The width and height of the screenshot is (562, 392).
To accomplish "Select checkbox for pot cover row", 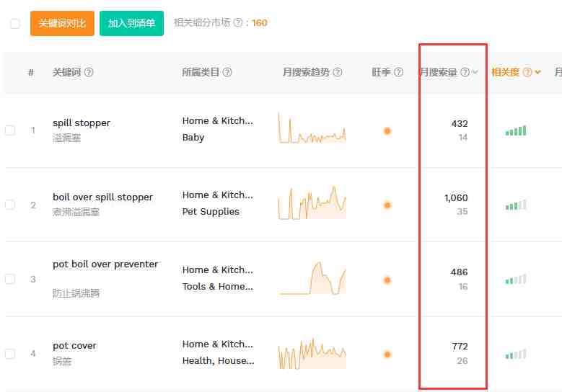I will click(x=10, y=354).
